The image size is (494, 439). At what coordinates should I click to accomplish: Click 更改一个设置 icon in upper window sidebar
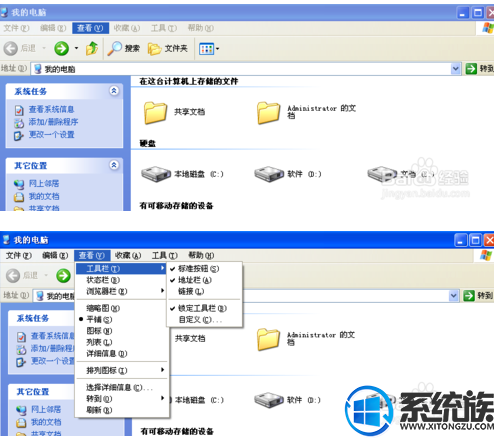19,135
